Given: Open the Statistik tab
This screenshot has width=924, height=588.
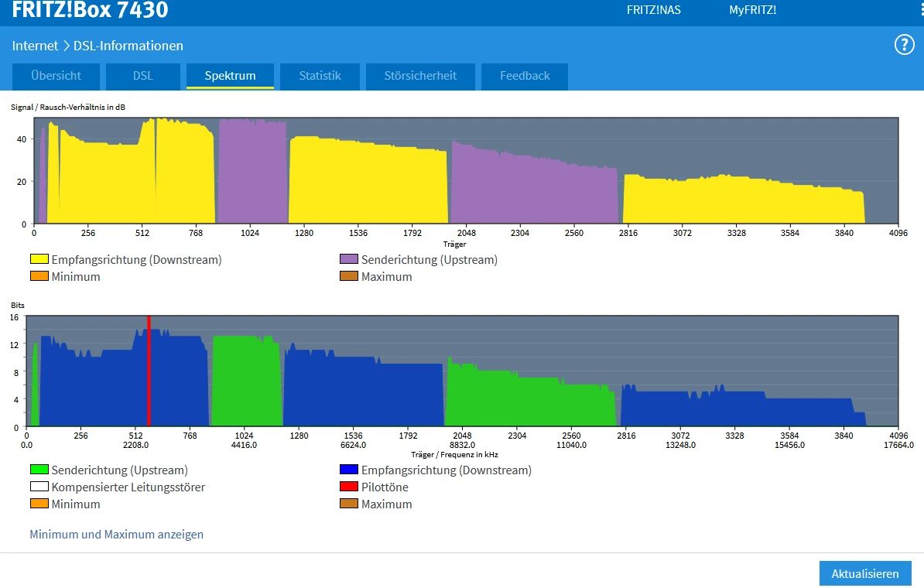Looking at the screenshot, I should [x=320, y=76].
